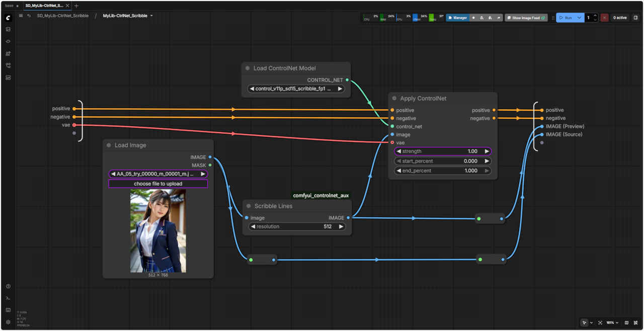Click the ComfyUI logo in the sidebar

(x=8, y=18)
